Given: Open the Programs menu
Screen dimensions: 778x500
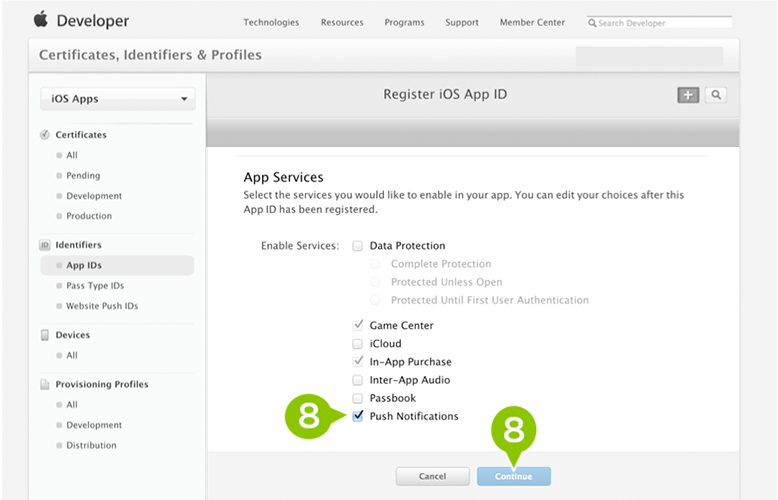Looking at the screenshot, I should click(404, 22).
